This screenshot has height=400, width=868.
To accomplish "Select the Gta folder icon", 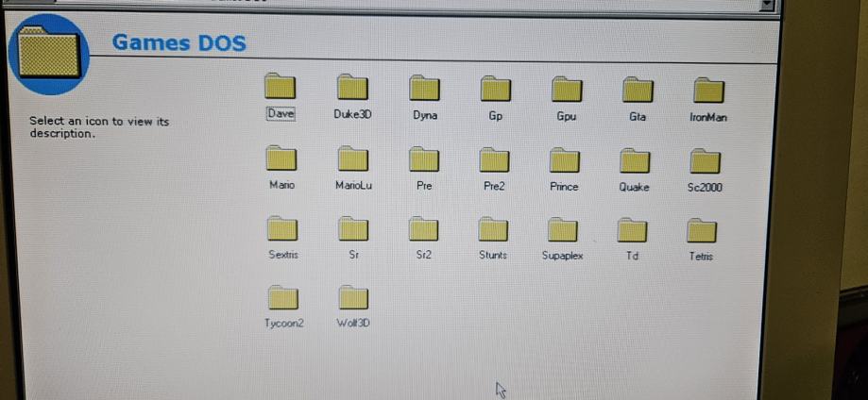I will point(638,90).
